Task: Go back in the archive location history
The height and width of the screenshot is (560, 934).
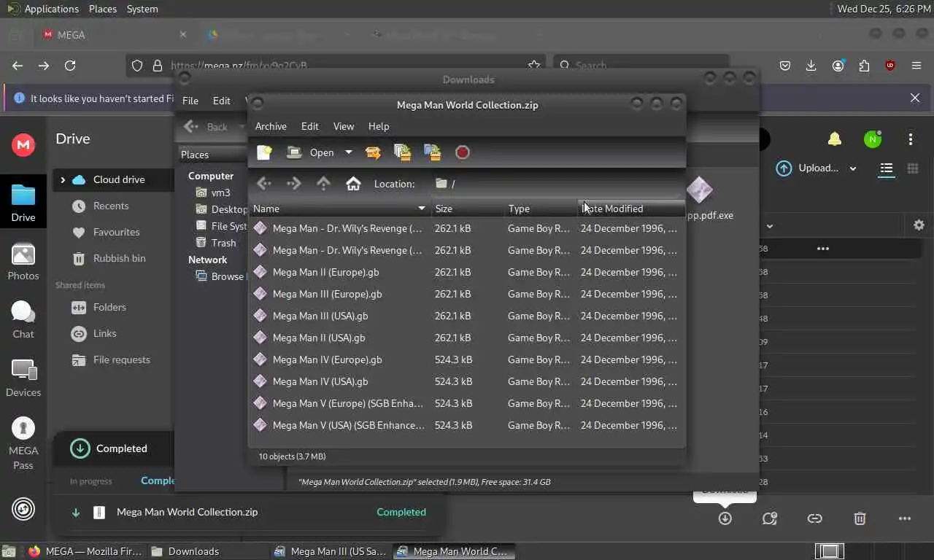Action: point(264,184)
